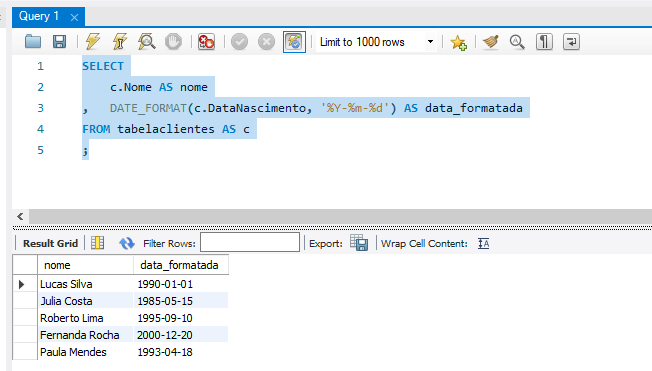The image size is (652, 371).
Task: Click the DATE_FORMAT function in editor
Action: (148, 108)
